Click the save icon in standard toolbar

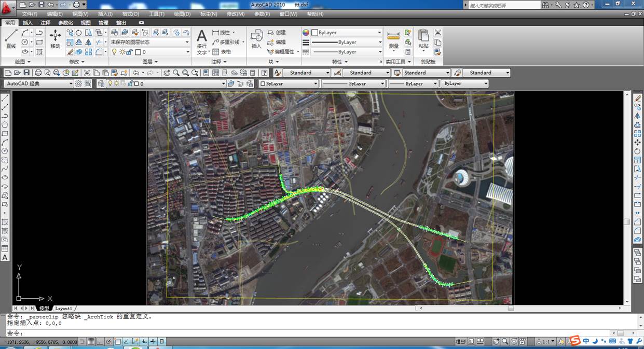(x=26, y=73)
